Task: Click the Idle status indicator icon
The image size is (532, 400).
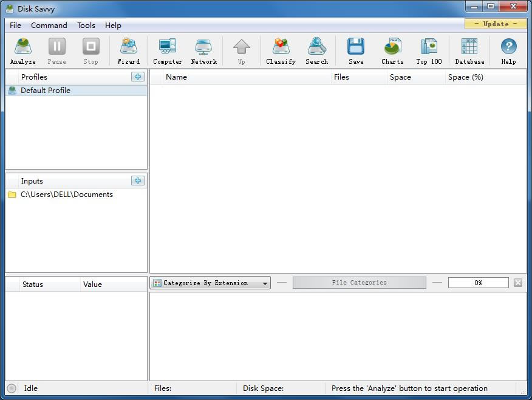Action: pyautogui.click(x=12, y=388)
